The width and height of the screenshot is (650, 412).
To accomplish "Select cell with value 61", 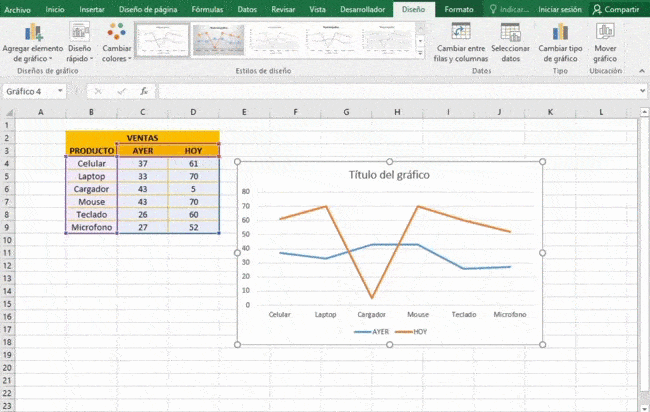I will pyautogui.click(x=194, y=163).
